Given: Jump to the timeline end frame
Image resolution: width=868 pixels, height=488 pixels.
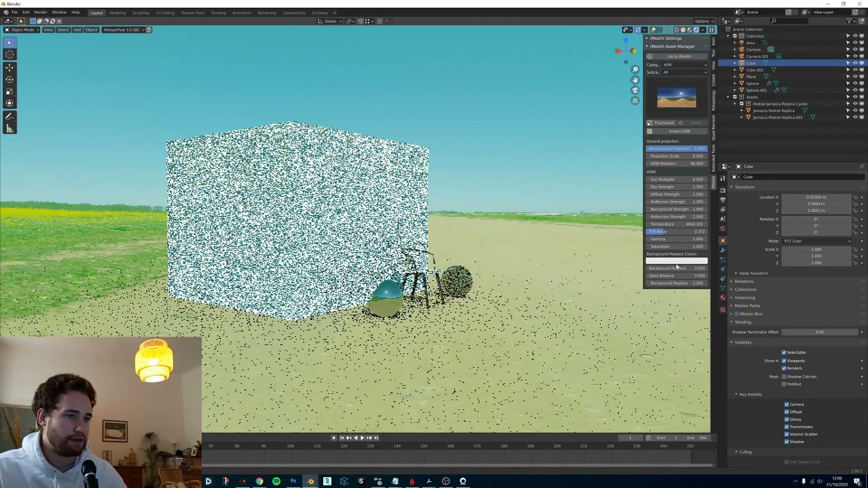Looking at the screenshot, I should pos(376,438).
